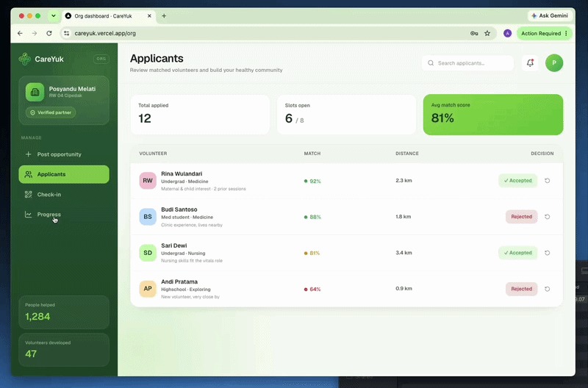This screenshot has height=388, width=588.
Task: Close the Org dashboard - CareYuk tab
Action: pos(149,15)
